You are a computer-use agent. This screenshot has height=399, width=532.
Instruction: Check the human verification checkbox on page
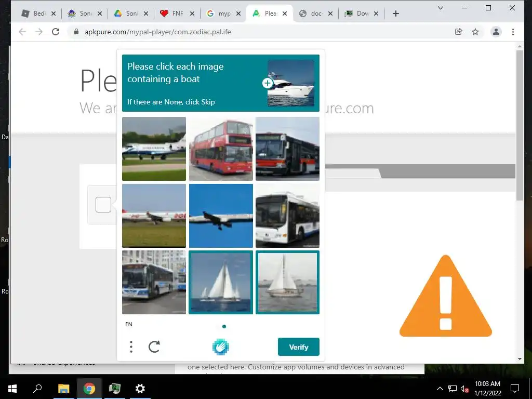[x=103, y=205]
